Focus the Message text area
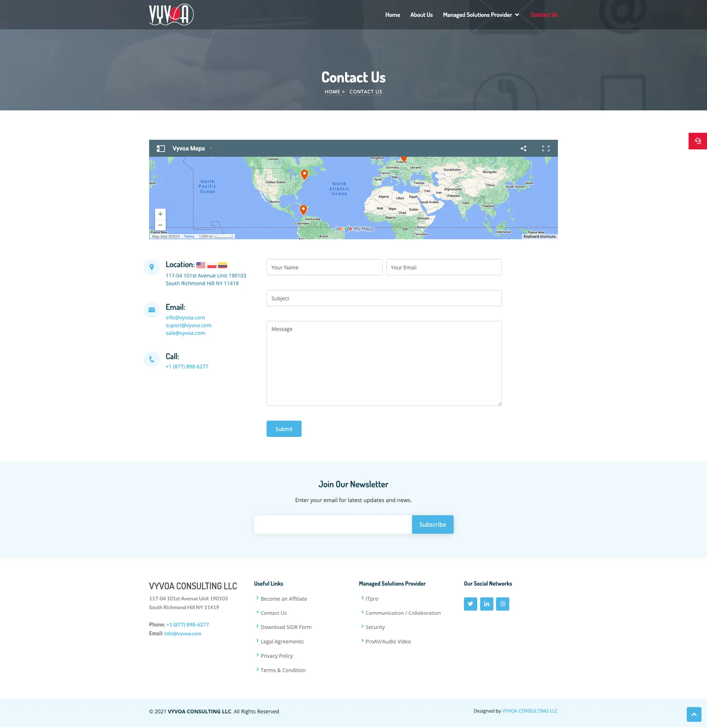 384,363
